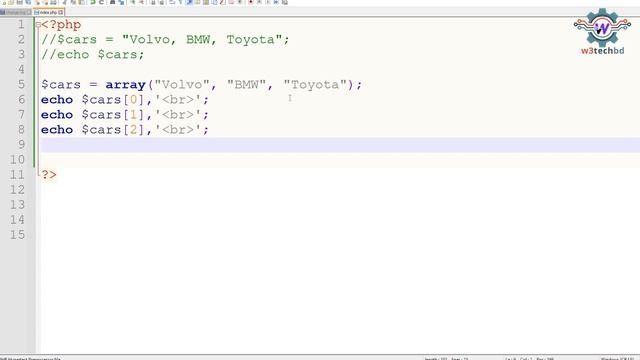Click the "Toyota" string inside array()
Image resolution: width=640 pixels, height=360 pixels.
pos(315,85)
